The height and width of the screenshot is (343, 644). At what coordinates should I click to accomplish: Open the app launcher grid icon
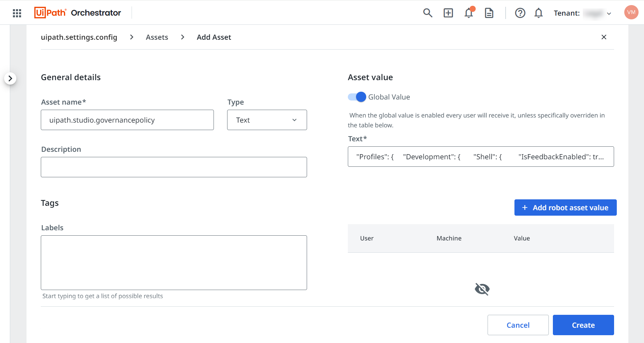17,13
